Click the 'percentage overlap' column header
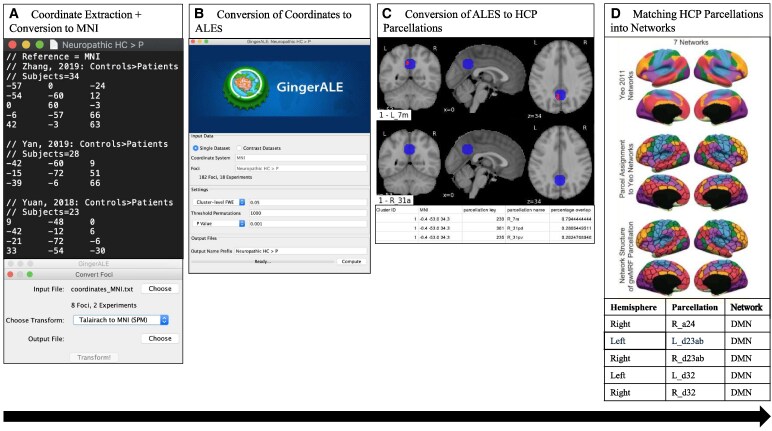 coord(571,210)
